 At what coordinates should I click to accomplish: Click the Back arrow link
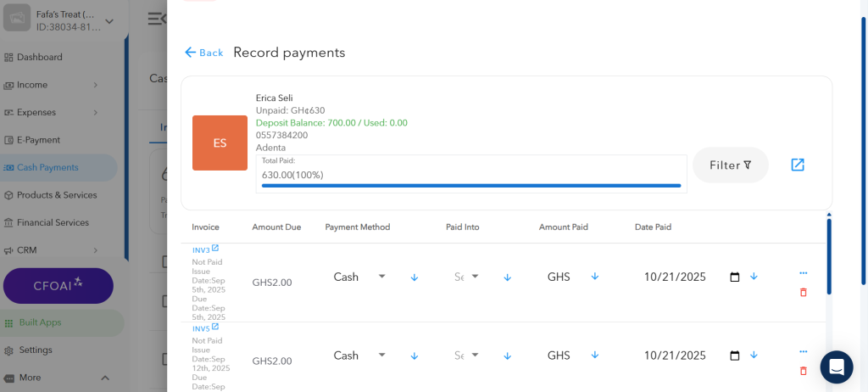[x=203, y=53]
